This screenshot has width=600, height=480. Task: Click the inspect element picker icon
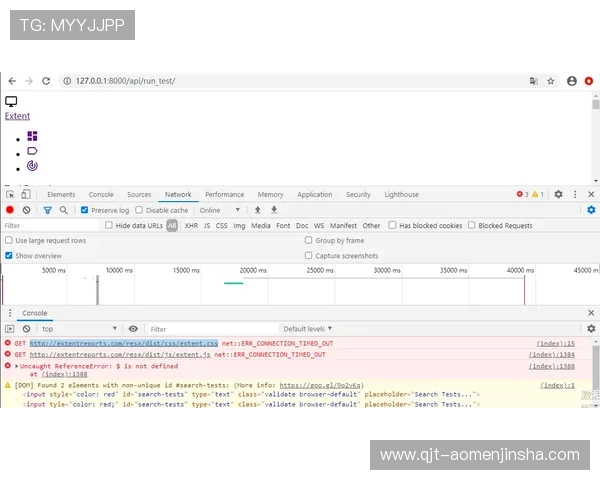point(10,194)
